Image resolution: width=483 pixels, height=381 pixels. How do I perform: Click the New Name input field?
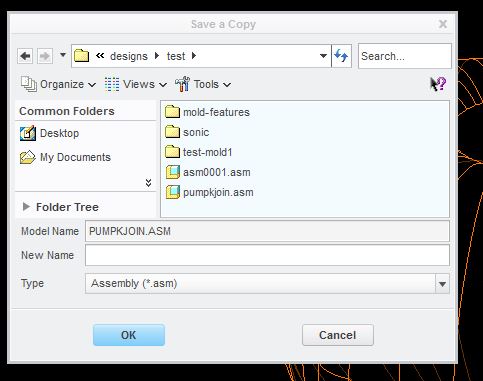coord(267,255)
